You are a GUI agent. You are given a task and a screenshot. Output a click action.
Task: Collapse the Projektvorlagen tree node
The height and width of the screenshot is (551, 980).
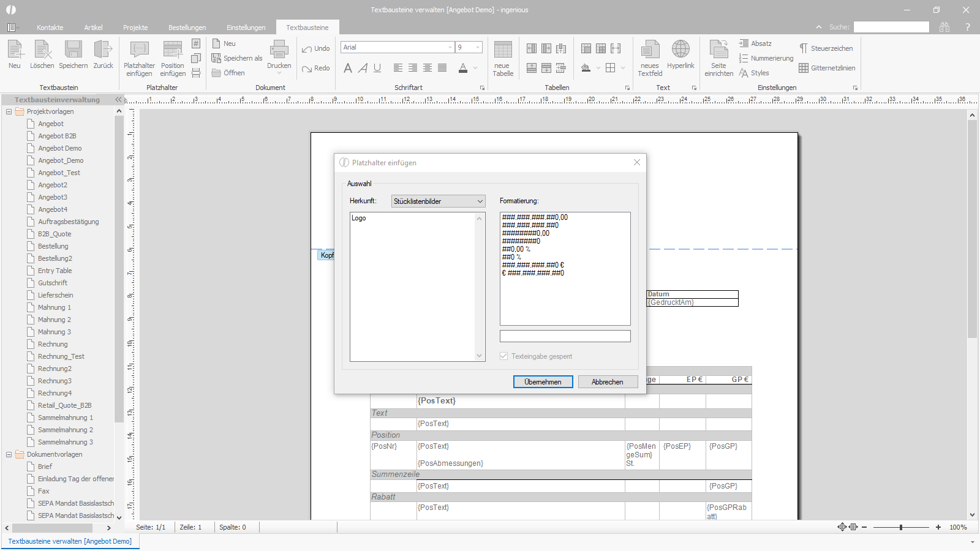click(x=9, y=111)
